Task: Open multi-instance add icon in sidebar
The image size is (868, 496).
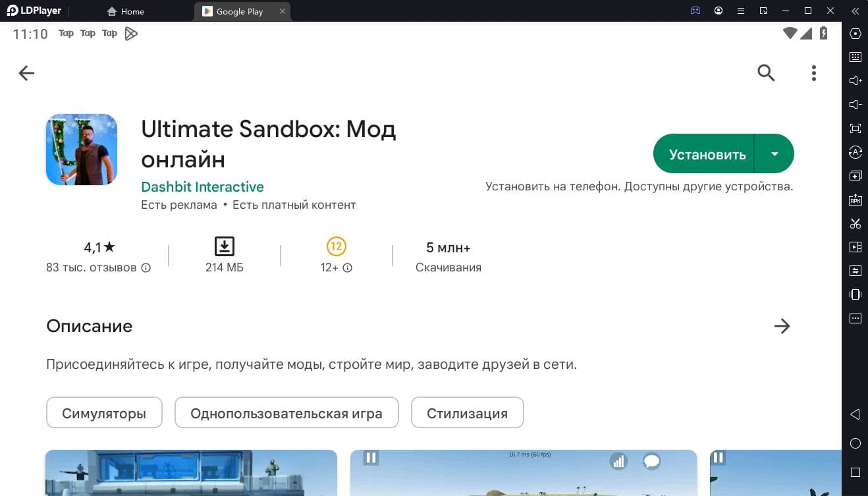Action: 855,176
